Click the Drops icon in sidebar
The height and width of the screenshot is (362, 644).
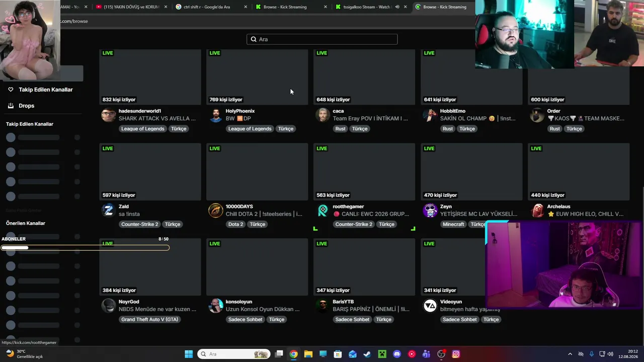[x=11, y=106]
